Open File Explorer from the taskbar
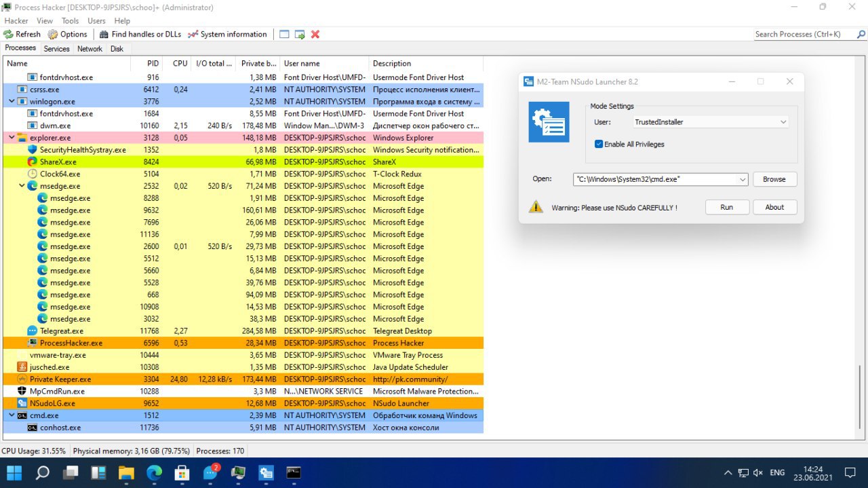The height and width of the screenshot is (488, 868). (127, 472)
